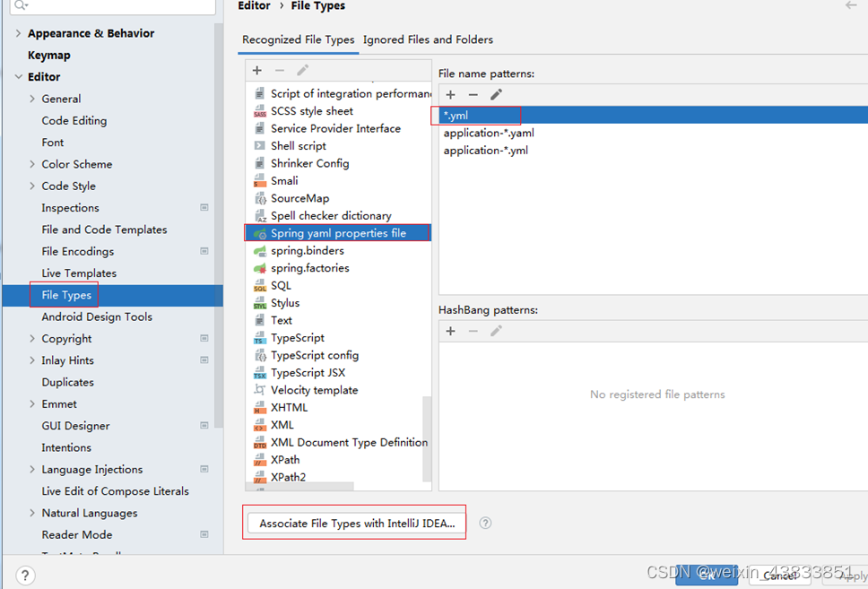Click Associate File Types with IntelliJ IDEA button
Screen dimensions: 868x589
click(x=357, y=524)
